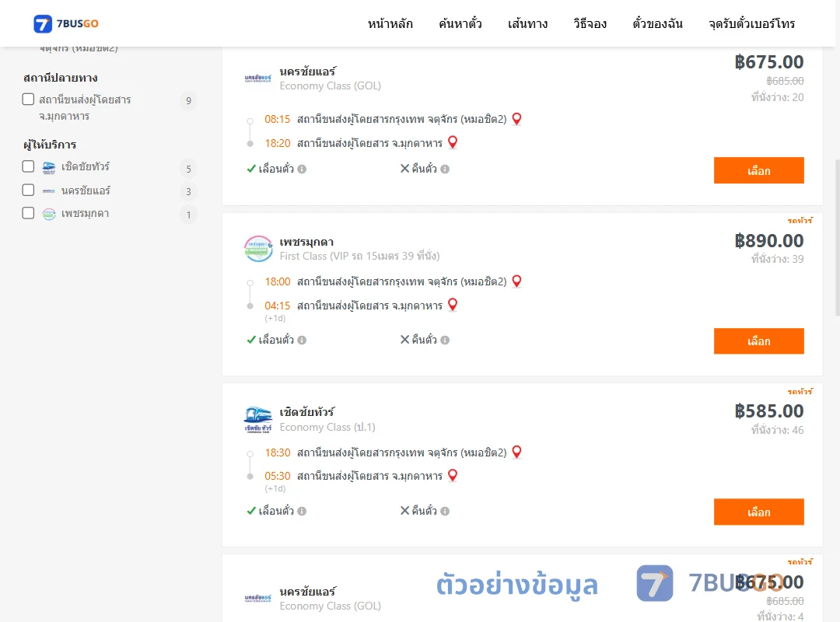
Task: Click the สถานีปลายทาง filter heading
Action: pyautogui.click(x=61, y=78)
